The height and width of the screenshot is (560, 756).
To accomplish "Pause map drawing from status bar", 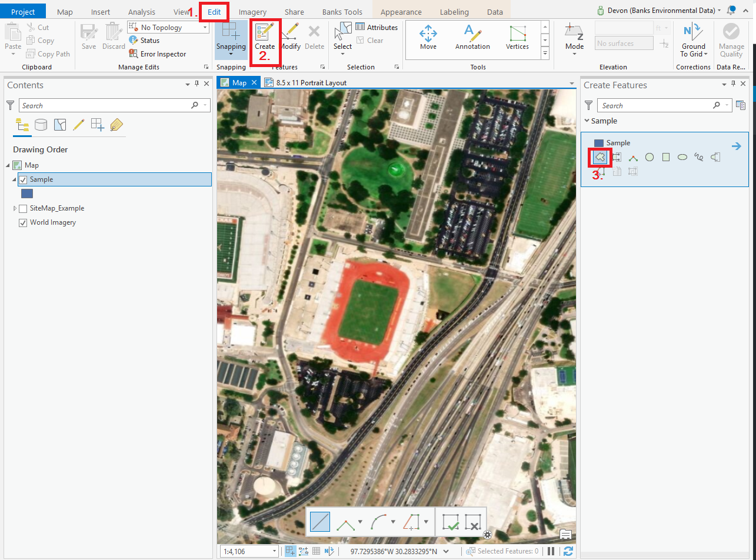I will (x=551, y=551).
